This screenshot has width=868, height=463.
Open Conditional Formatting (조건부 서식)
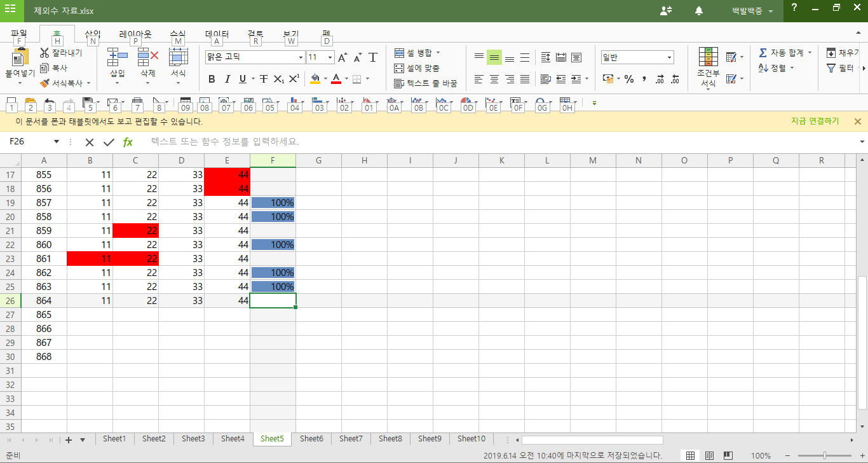tap(708, 66)
